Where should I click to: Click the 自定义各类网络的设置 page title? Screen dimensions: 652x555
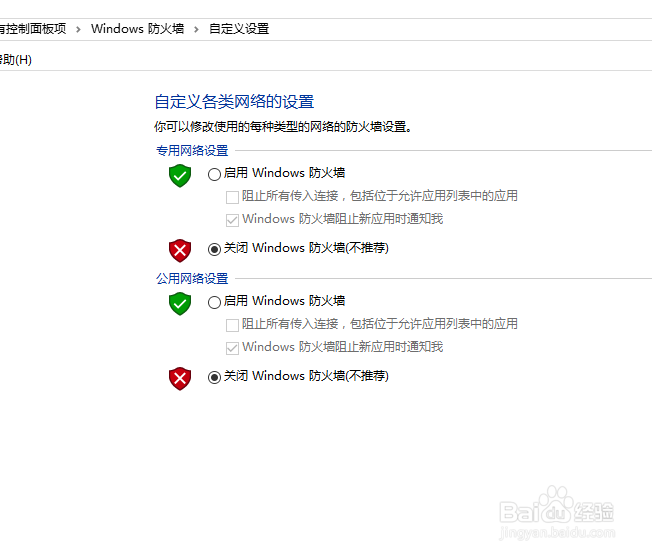click(x=234, y=102)
